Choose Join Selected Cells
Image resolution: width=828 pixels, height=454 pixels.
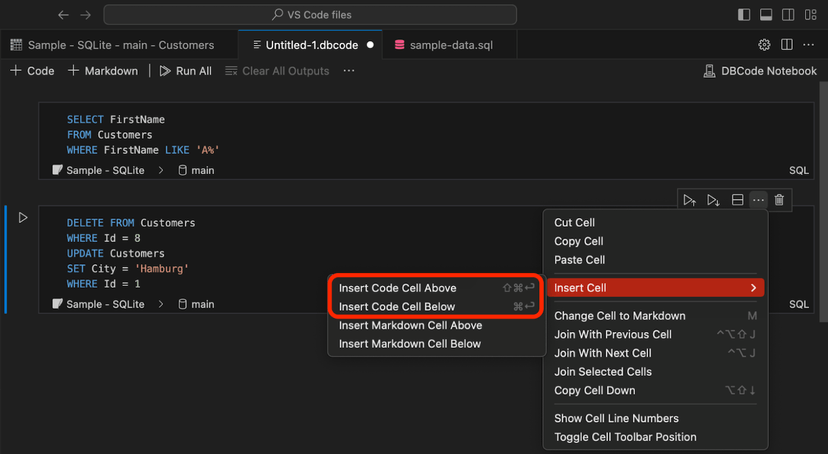655,372
